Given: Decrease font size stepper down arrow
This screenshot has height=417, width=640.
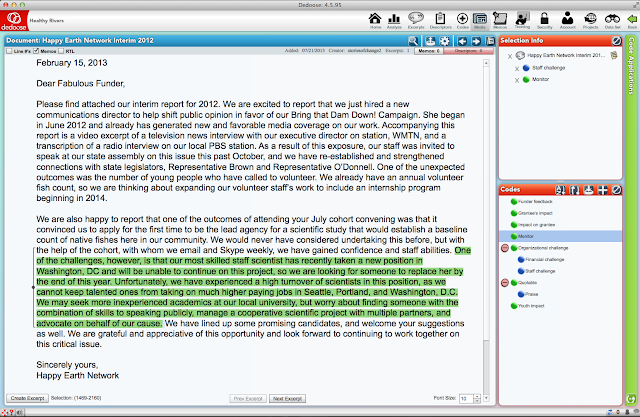Looking at the screenshot, I should [477, 401].
